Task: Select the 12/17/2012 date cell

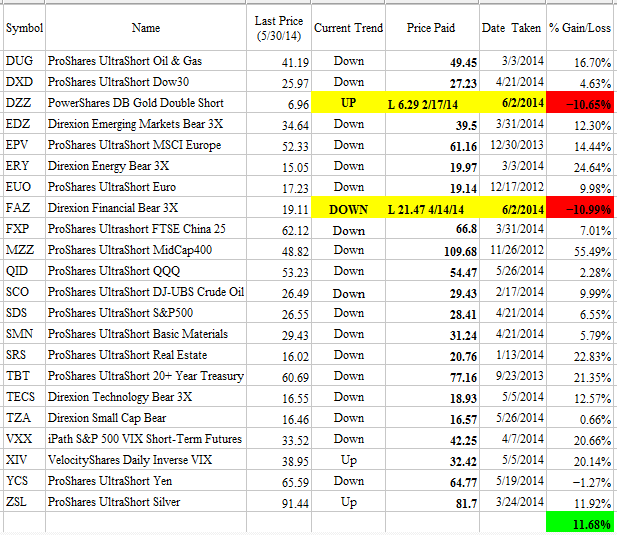Action: point(512,187)
